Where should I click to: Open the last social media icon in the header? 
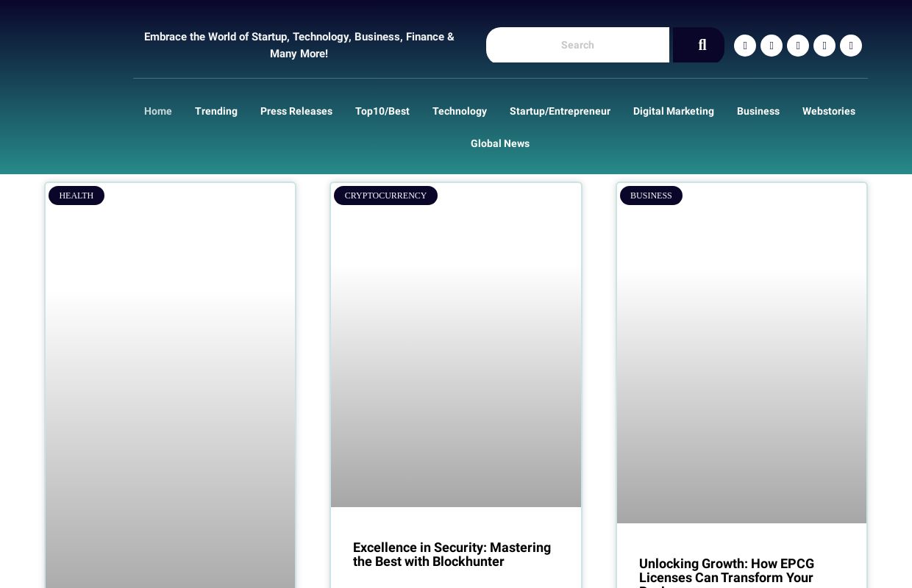[x=851, y=46]
